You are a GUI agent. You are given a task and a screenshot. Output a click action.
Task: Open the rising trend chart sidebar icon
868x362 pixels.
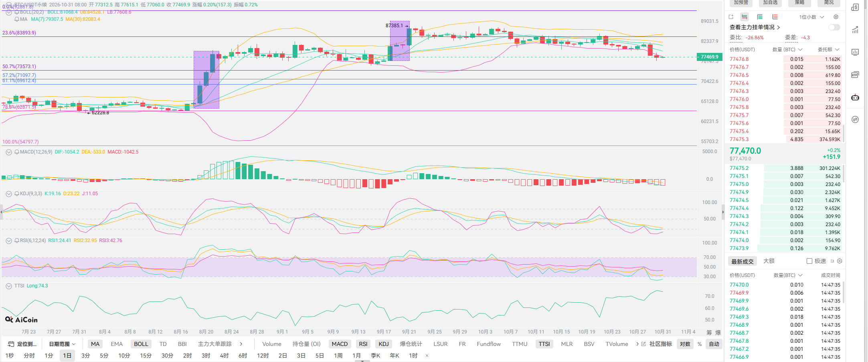[x=855, y=30]
